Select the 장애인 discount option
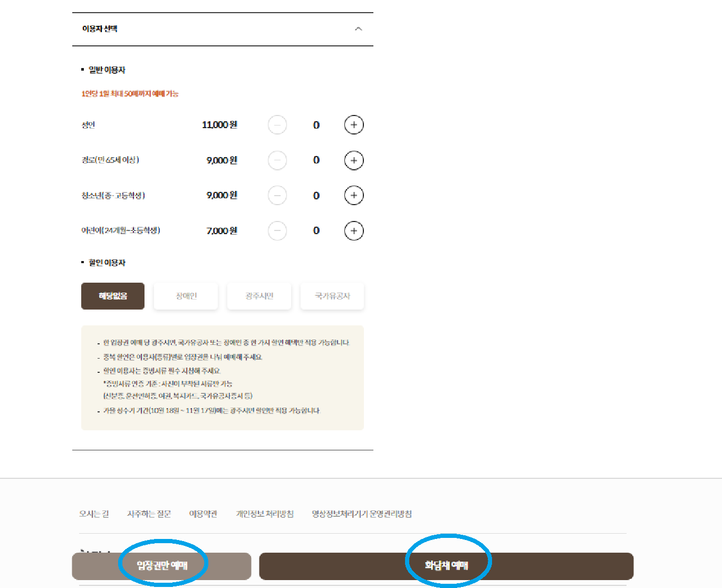Viewport: 722px width, 588px height. click(x=186, y=296)
